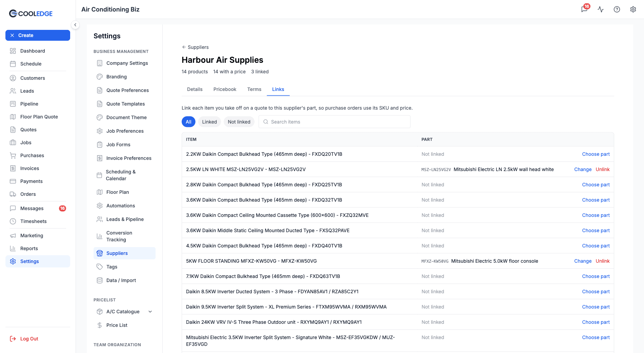The image size is (644, 353).
Task: Change linked part for MFXZ-KW50VG
Action: coord(583,261)
